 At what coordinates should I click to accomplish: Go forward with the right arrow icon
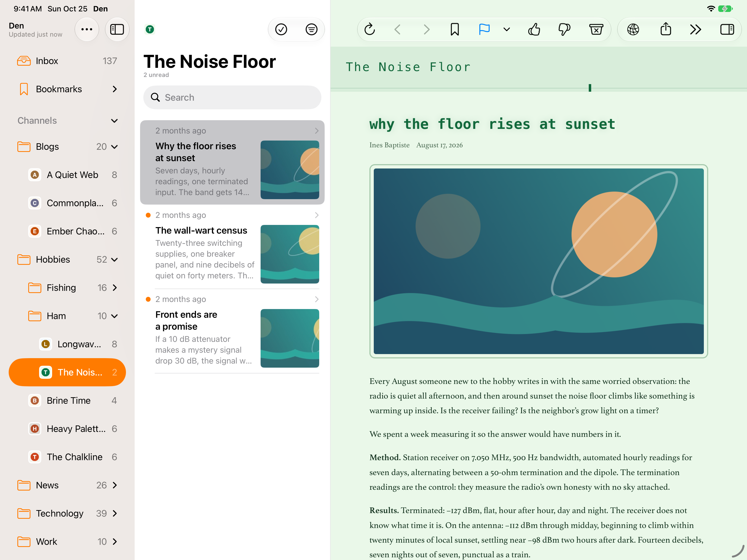pyautogui.click(x=426, y=29)
